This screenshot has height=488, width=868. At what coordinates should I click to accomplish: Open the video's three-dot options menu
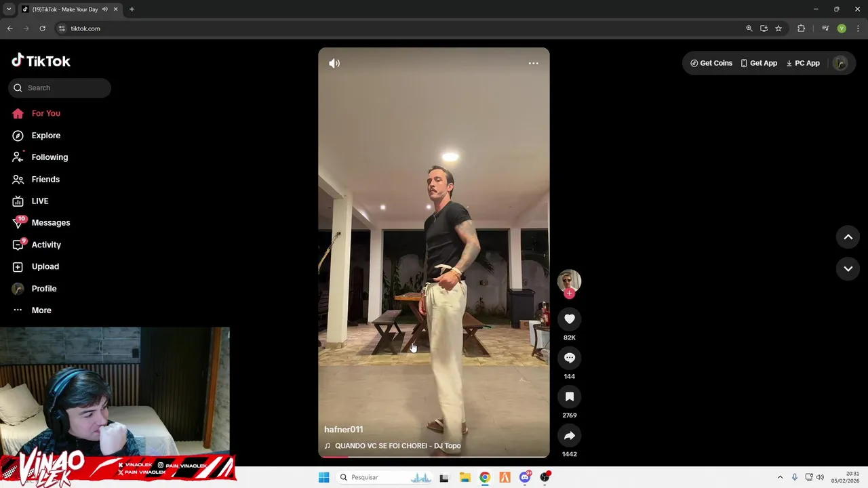533,63
